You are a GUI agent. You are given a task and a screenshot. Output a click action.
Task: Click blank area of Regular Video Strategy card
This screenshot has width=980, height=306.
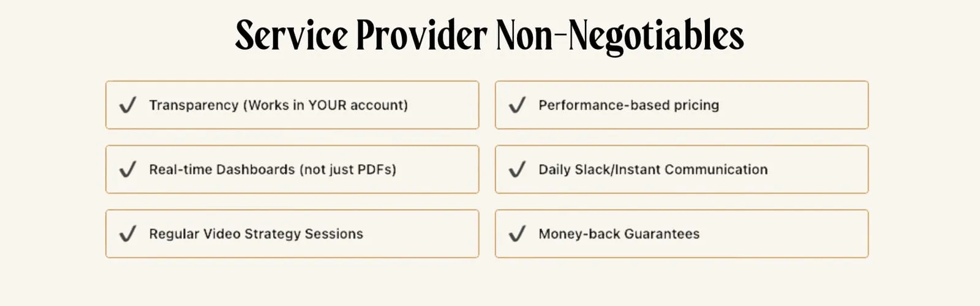pyautogui.click(x=423, y=234)
